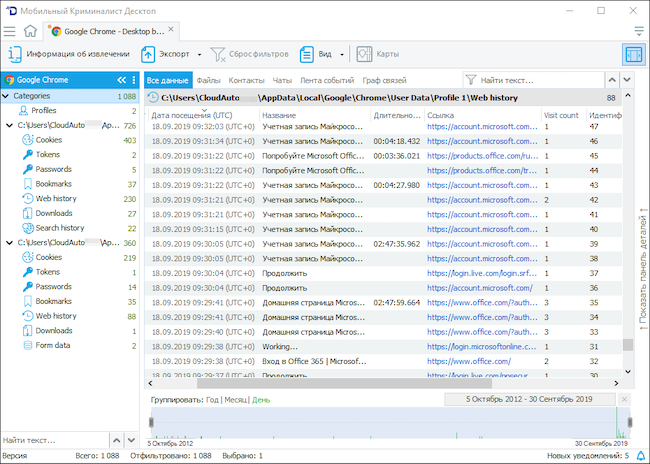Image resolution: width=650 pixels, height=464 pixels.
Task: Click the Export (Экспорт) button
Action: coord(167,53)
